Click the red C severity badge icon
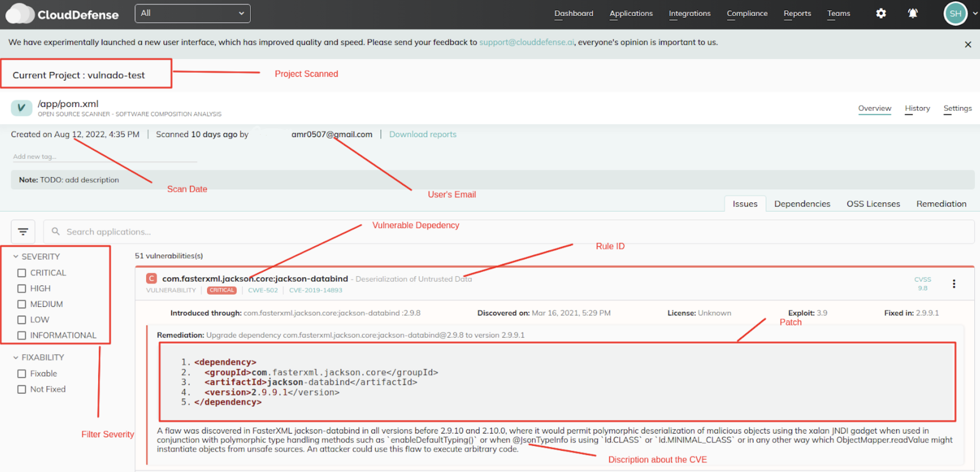The image size is (980, 472). click(x=151, y=279)
